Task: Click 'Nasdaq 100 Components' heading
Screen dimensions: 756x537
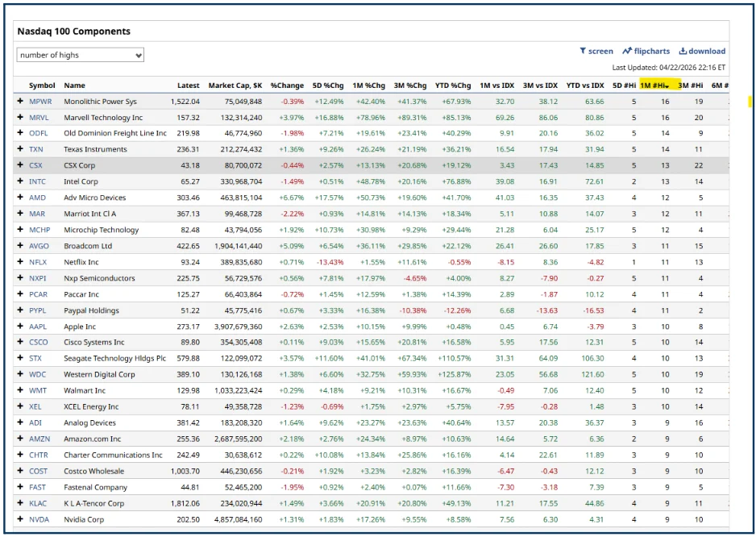Action: (74, 31)
